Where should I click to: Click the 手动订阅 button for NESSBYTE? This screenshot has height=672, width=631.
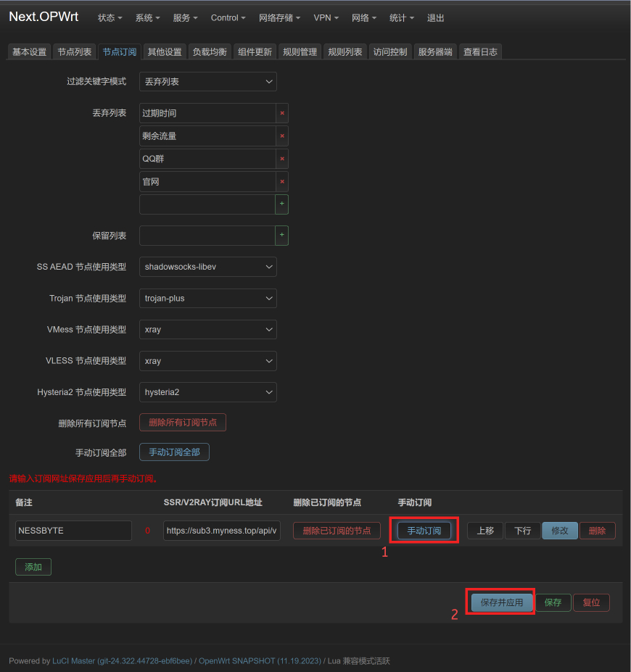(x=424, y=531)
